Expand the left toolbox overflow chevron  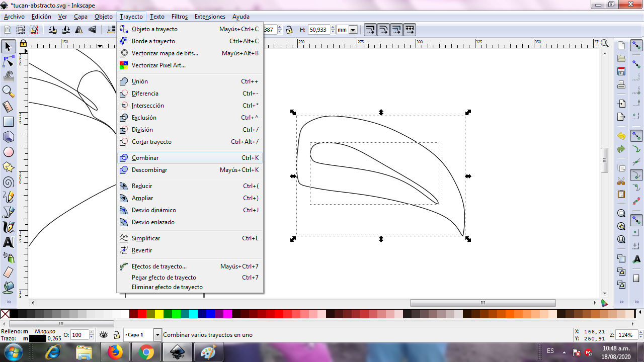coord(8,302)
